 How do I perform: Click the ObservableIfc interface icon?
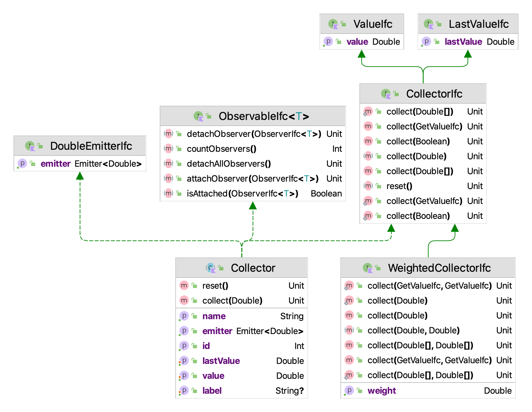click(199, 116)
